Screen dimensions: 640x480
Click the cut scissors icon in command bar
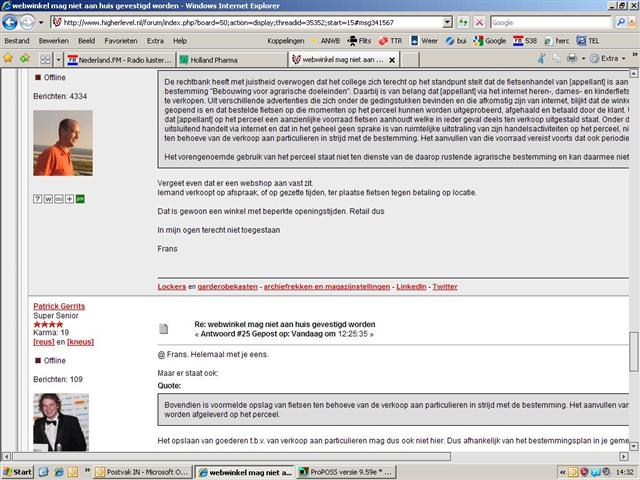(541, 59)
